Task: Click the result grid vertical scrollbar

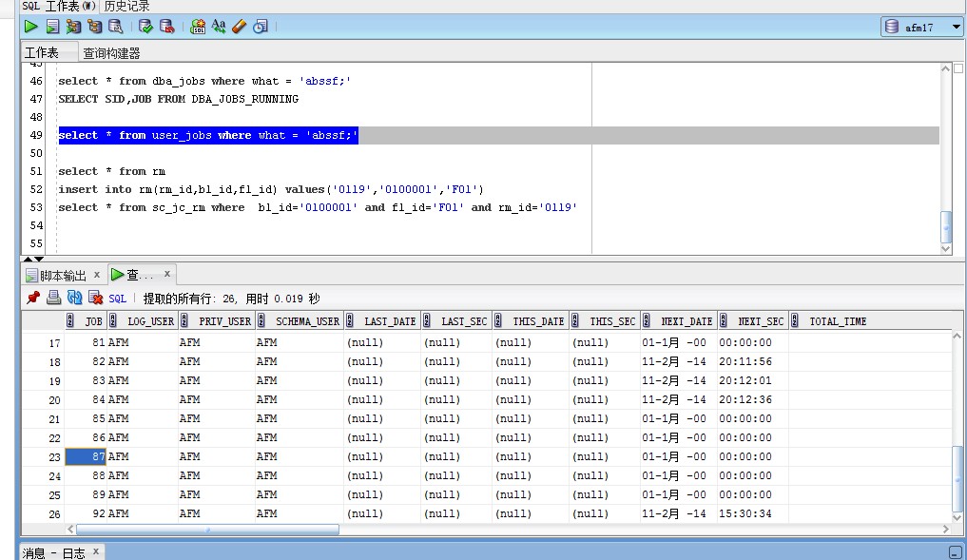Action: pos(957,478)
